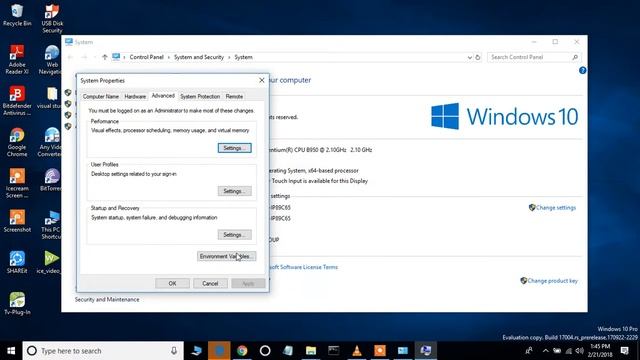Show hidden system tray icons

(x=546, y=351)
